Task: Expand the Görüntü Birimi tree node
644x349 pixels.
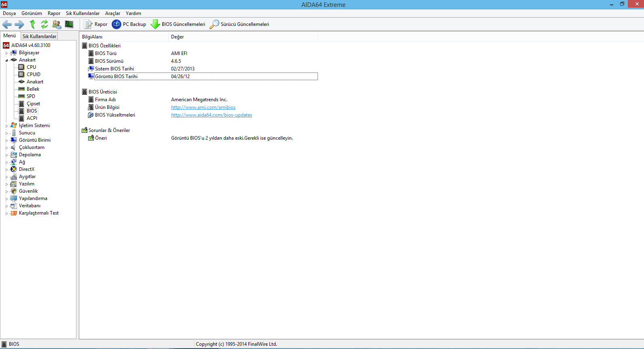Action: point(6,140)
